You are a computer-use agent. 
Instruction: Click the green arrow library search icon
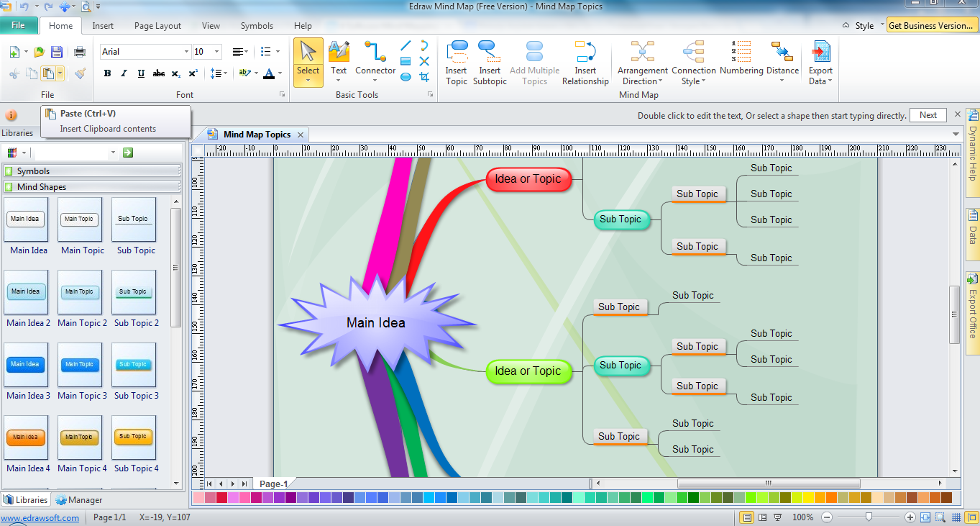pyautogui.click(x=128, y=153)
